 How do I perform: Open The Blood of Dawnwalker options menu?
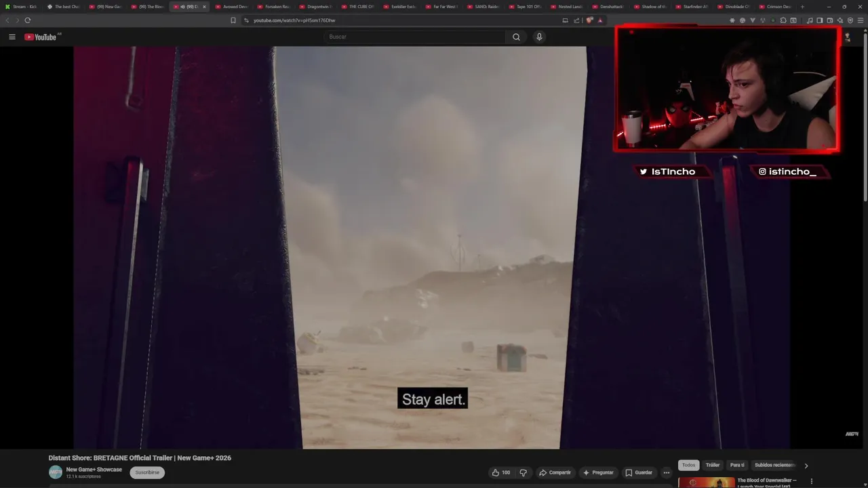coord(811,481)
